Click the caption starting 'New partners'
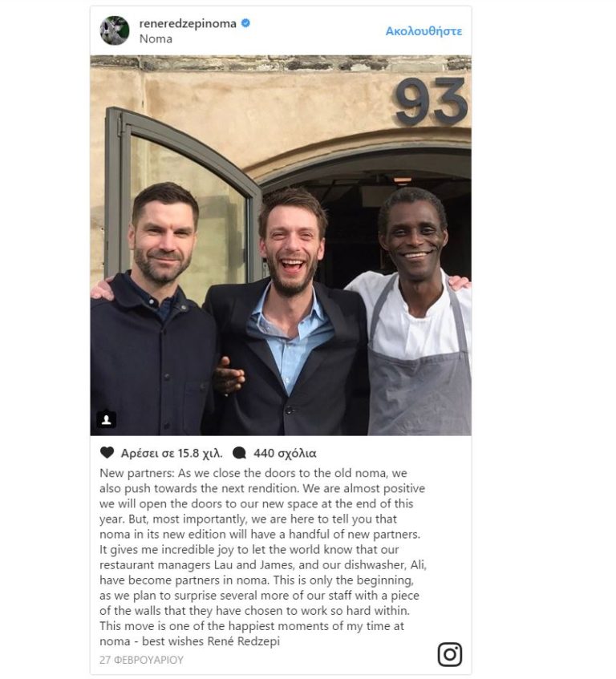The image size is (616, 679). tap(263, 557)
